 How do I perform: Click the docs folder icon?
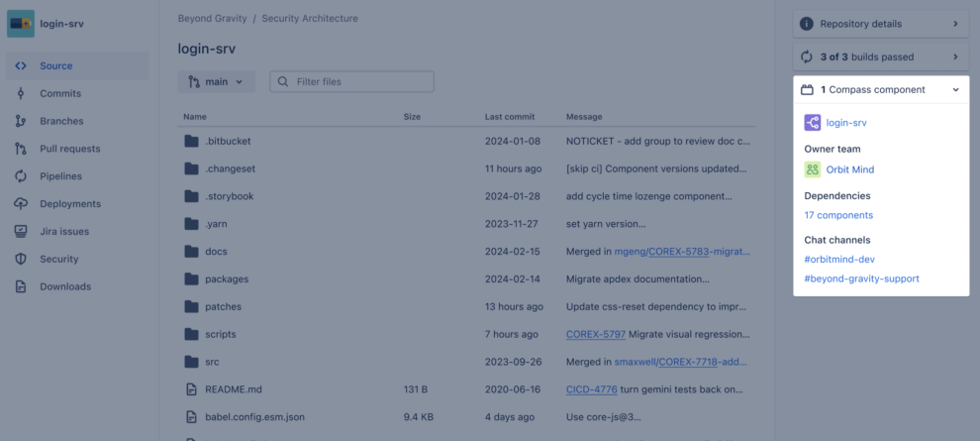tap(191, 252)
